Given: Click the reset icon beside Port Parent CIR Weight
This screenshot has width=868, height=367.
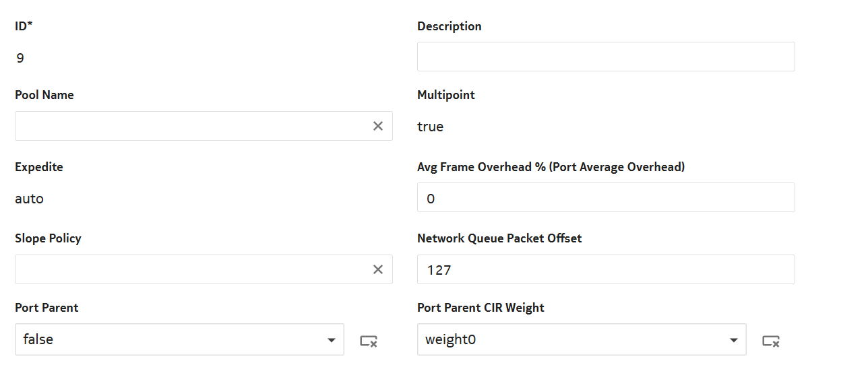Looking at the screenshot, I should point(771,341).
